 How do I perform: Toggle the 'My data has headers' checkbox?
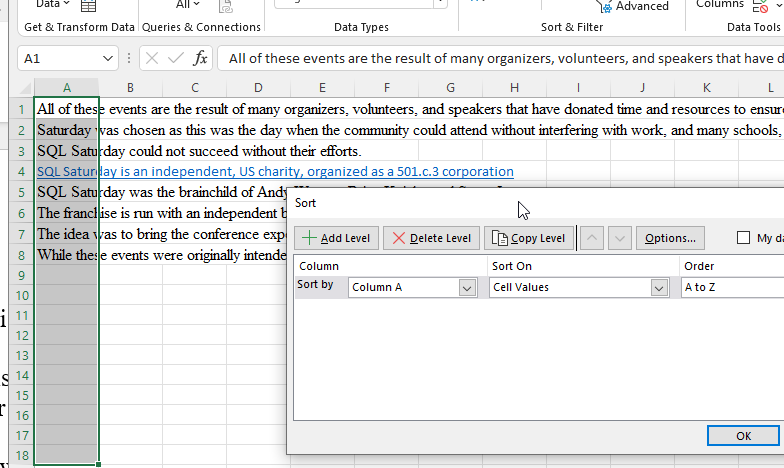743,238
